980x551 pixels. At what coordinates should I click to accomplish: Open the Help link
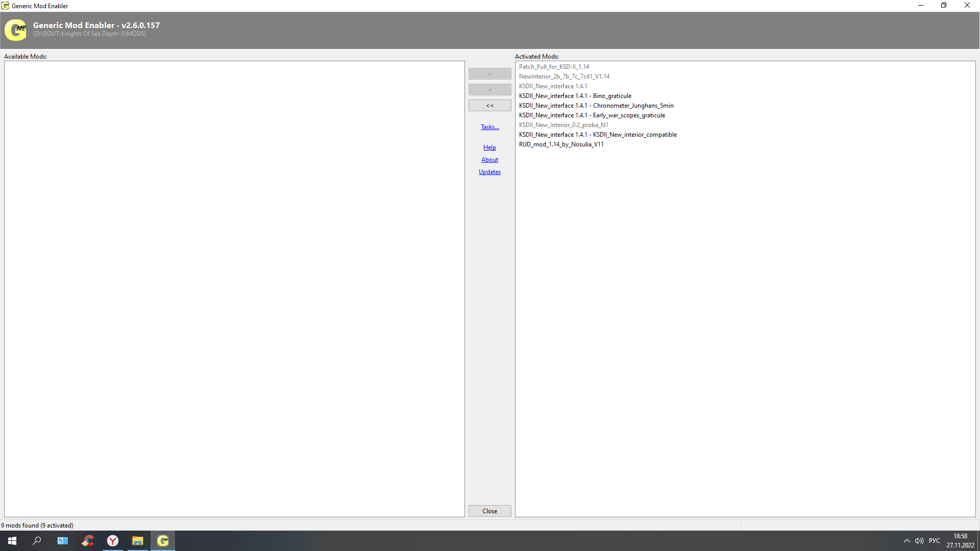(x=489, y=147)
